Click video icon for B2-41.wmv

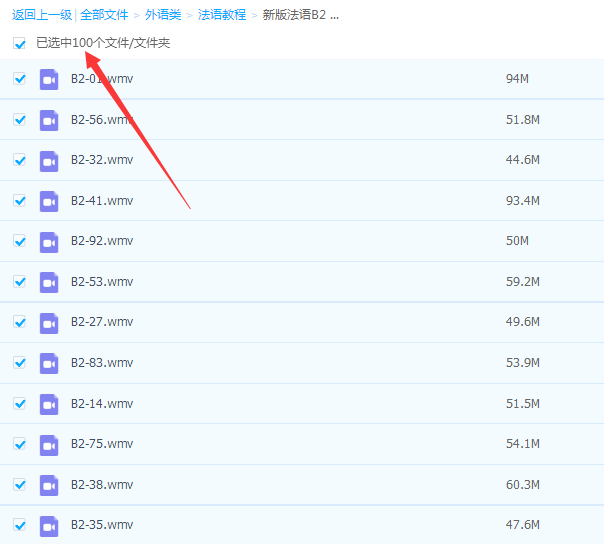(x=49, y=201)
